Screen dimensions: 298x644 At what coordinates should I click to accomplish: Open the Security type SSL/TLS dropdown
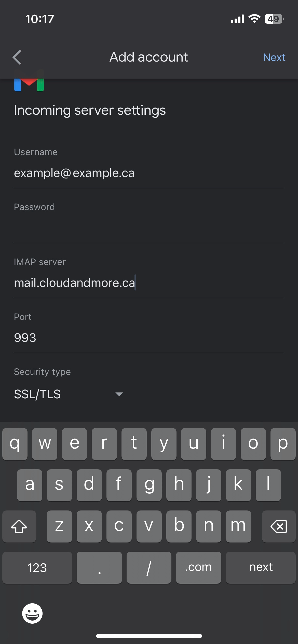pyautogui.click(x=69, y=394)
